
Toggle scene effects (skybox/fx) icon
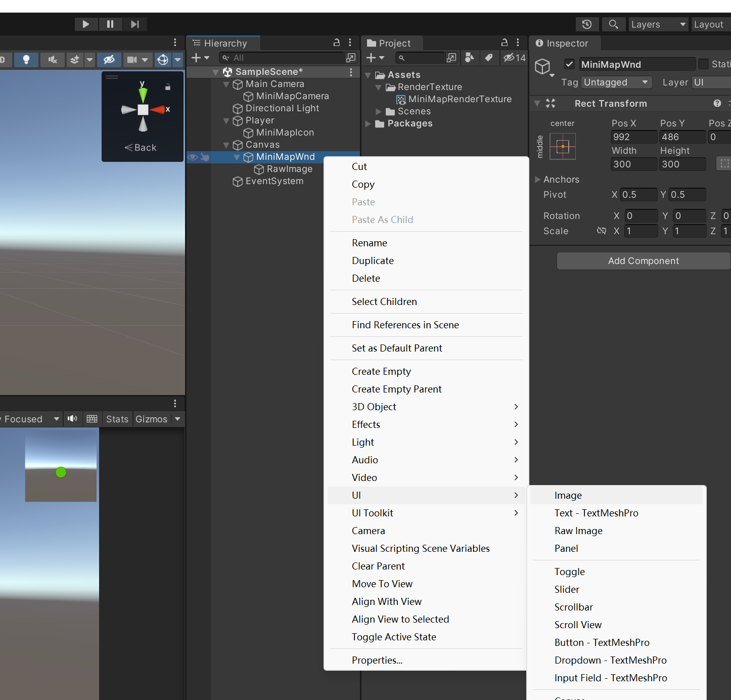[x=75, y=60]
